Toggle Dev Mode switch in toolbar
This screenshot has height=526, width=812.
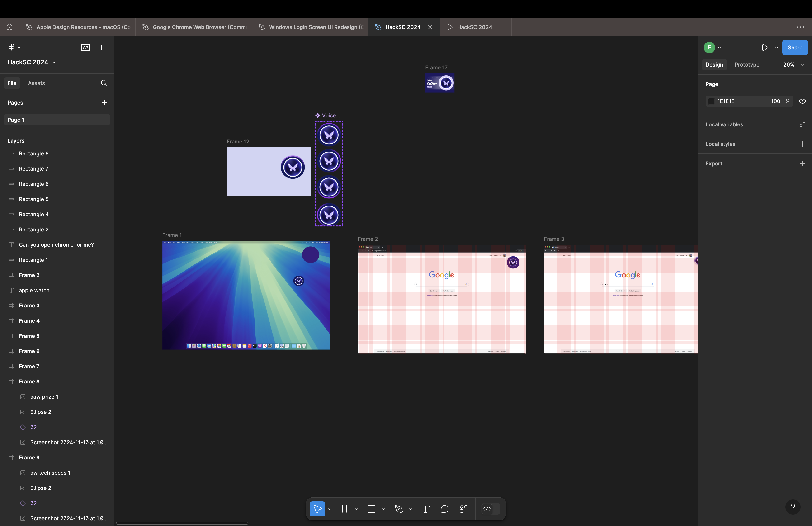pos(491,509)
